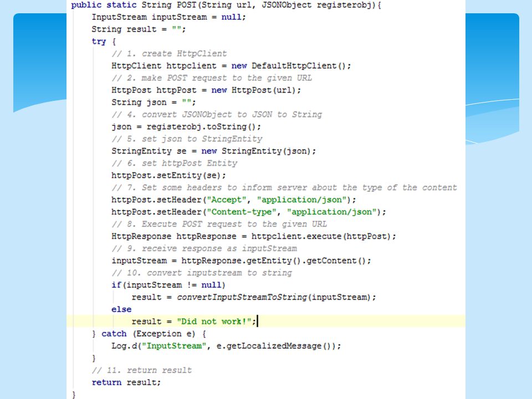The height and width of the screenshot is (399, 532).
Task: Click the 'httpPost.setEntity(se);' line
Action: click(168, 176)
